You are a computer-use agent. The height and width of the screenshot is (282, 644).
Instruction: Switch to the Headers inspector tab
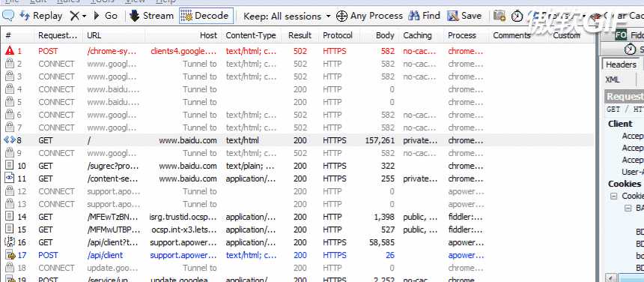621,64
